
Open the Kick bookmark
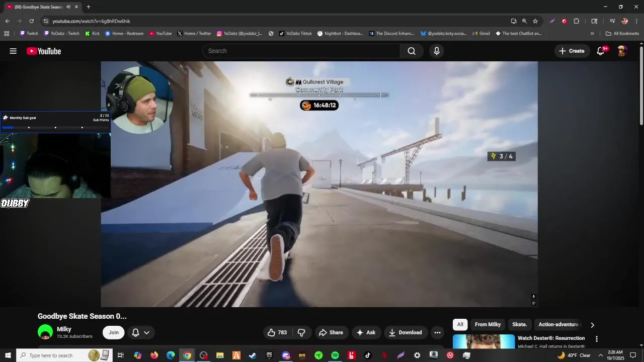(x=92, y=34)
